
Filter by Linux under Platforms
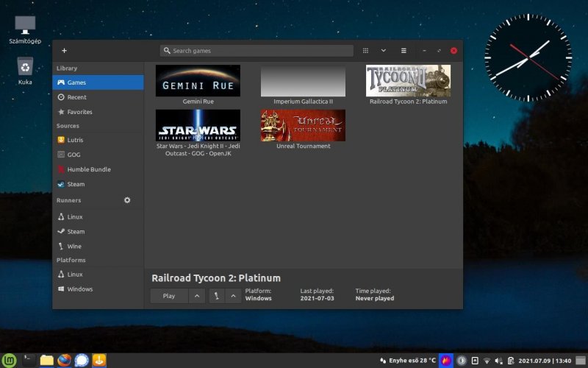(98, 274)
